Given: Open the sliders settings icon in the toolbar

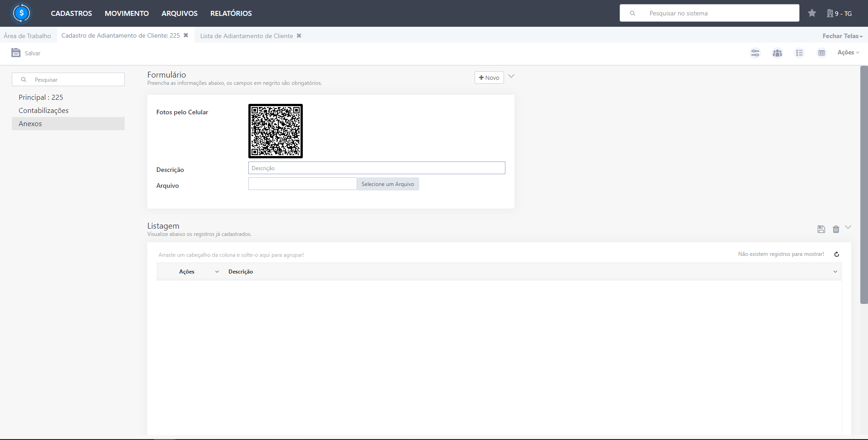Looking at the screenshot, I should [x=755, y=53].
